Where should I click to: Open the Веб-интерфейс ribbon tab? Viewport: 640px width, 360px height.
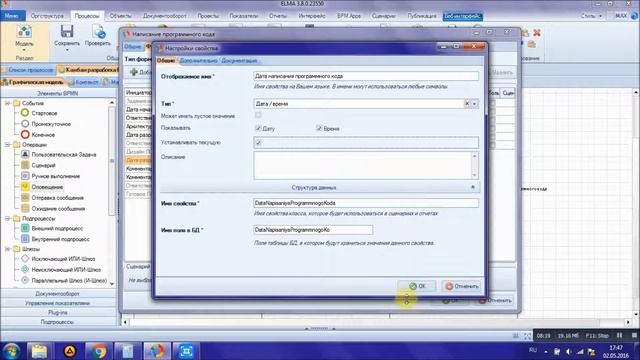(463, 16)
